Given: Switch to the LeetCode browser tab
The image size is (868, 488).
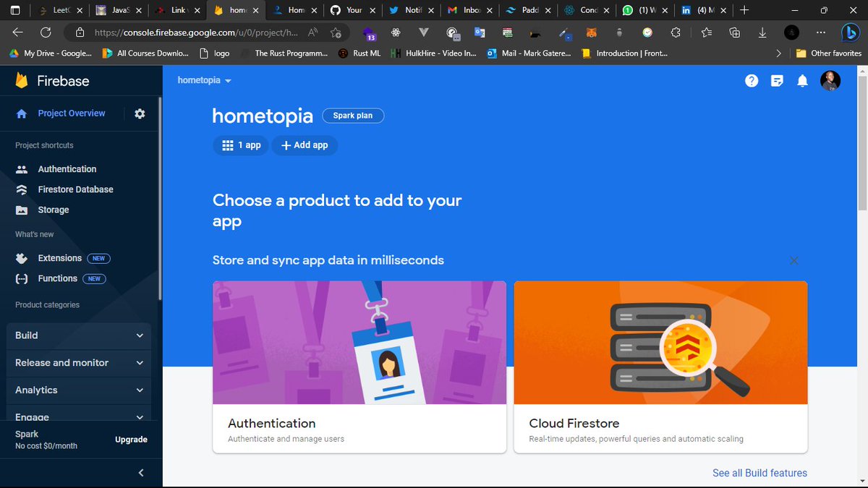Looking at the screenshot, I should 60,10.
